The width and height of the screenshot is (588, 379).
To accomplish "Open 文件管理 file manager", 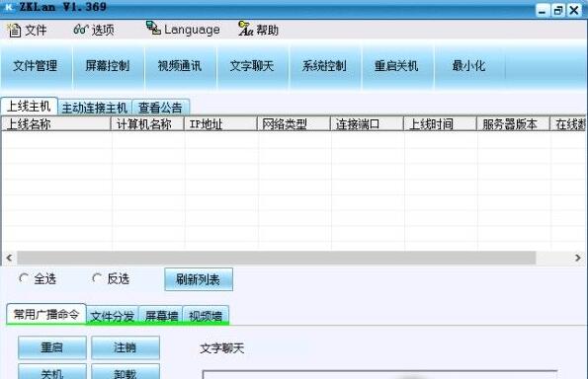I will click(36, 66).
